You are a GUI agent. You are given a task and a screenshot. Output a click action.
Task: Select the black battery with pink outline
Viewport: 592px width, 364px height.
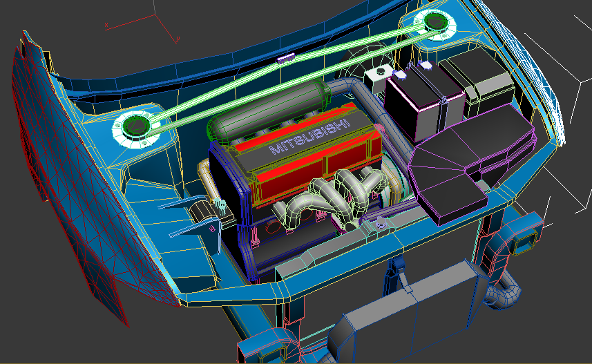[x=423, y=102]
